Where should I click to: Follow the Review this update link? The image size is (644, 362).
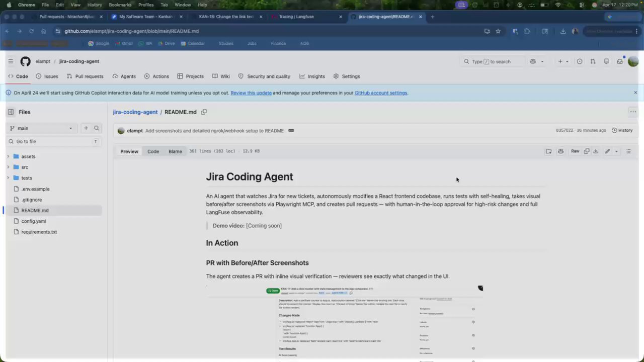click(x=251, y=93)
